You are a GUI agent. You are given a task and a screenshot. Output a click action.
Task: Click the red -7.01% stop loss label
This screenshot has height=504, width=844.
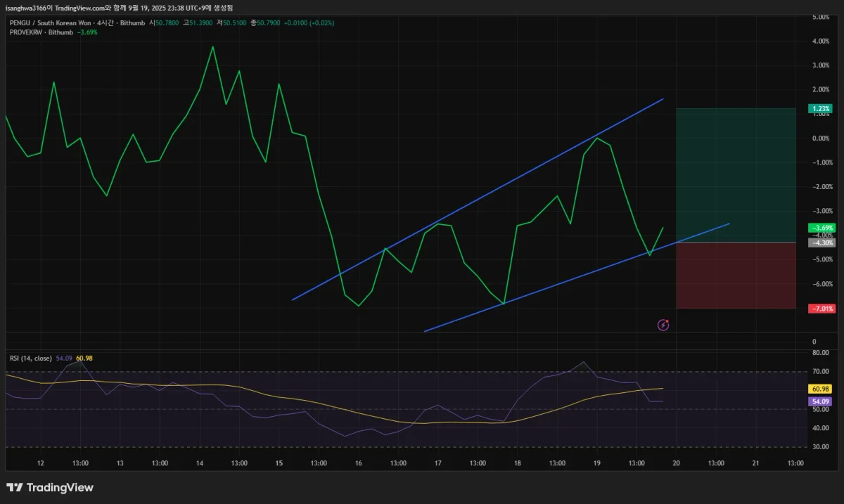coord(821,309)
